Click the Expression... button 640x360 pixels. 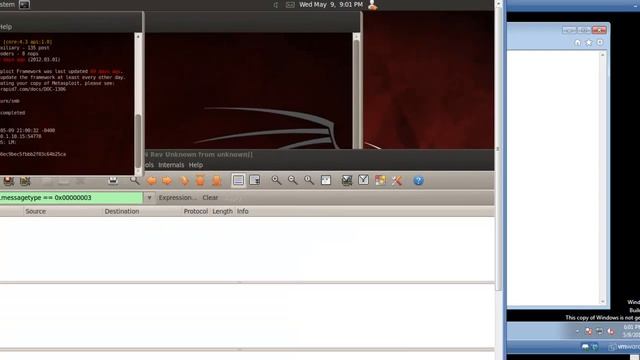(178, 198)
